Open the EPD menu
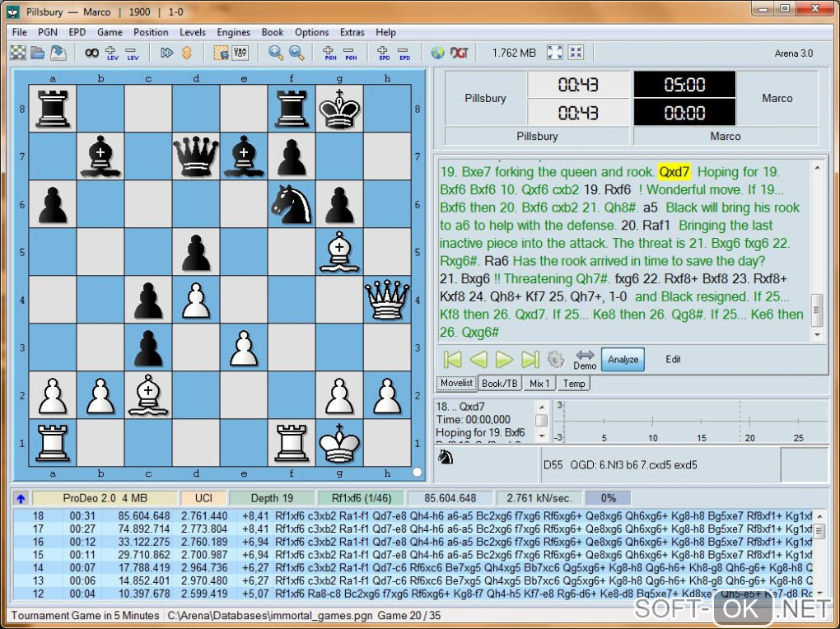Image resolution: width=840 pixels, height=629 pixels. pyautogui.click(x=77, y=32)
